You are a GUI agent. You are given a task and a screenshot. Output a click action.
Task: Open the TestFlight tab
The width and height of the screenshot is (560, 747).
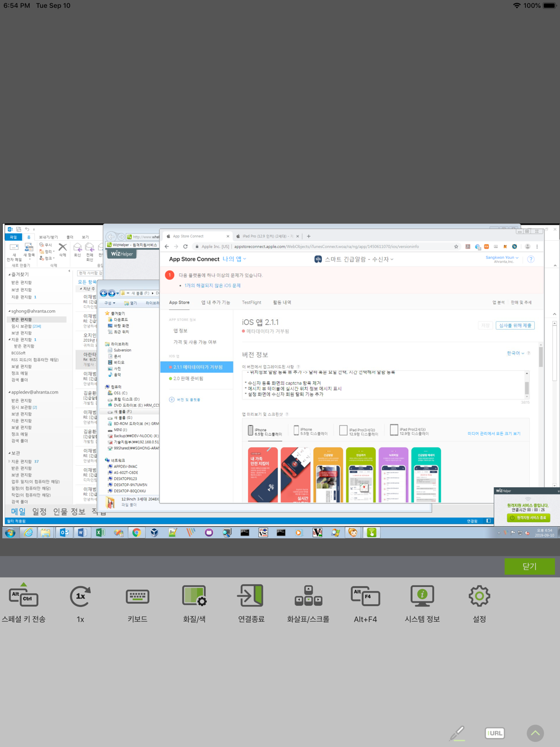click(x=251, y=302)
